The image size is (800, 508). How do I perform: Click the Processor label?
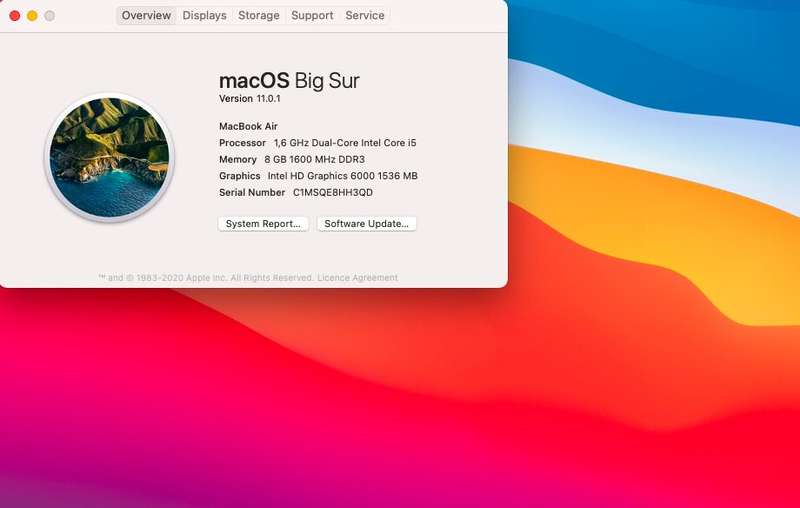[242, 143]
